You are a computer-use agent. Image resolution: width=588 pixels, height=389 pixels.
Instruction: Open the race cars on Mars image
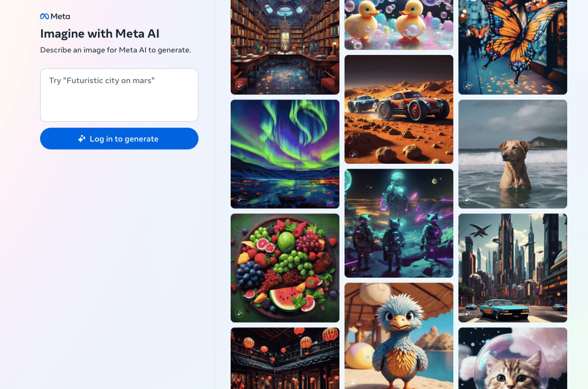398,109
